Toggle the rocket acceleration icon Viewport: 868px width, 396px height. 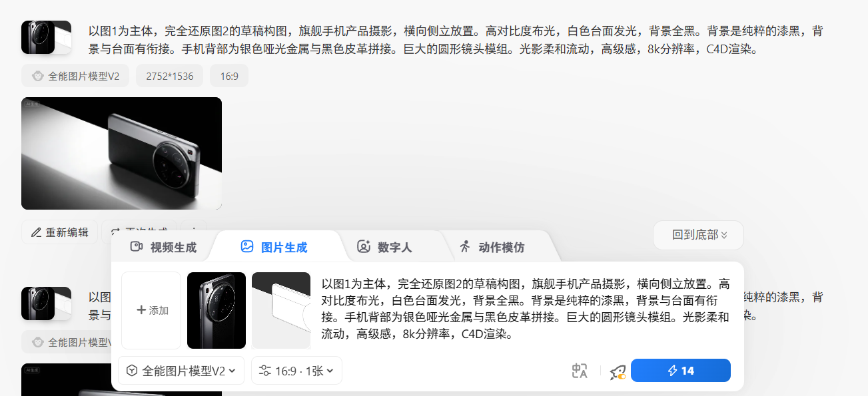click(x=618, y=371)
